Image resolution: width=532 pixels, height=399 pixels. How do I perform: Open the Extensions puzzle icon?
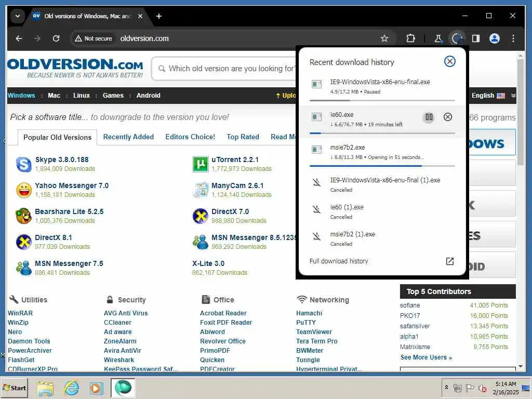410,38
